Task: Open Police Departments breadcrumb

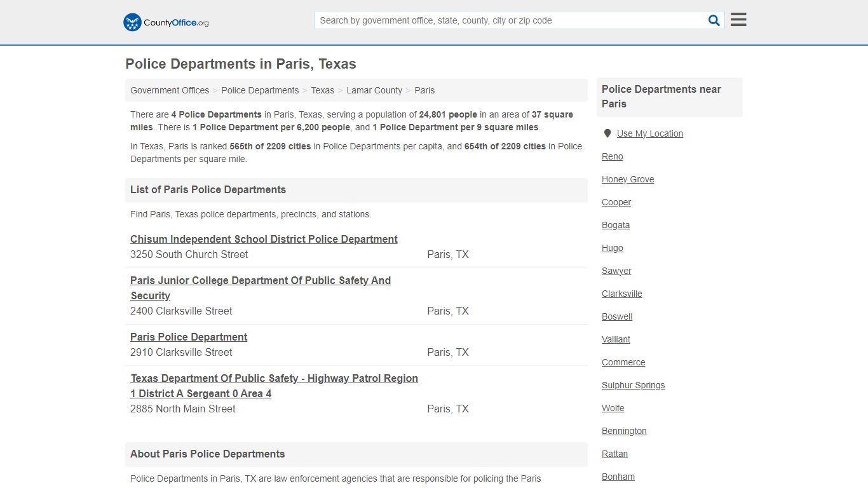Action: pos(260,90)
